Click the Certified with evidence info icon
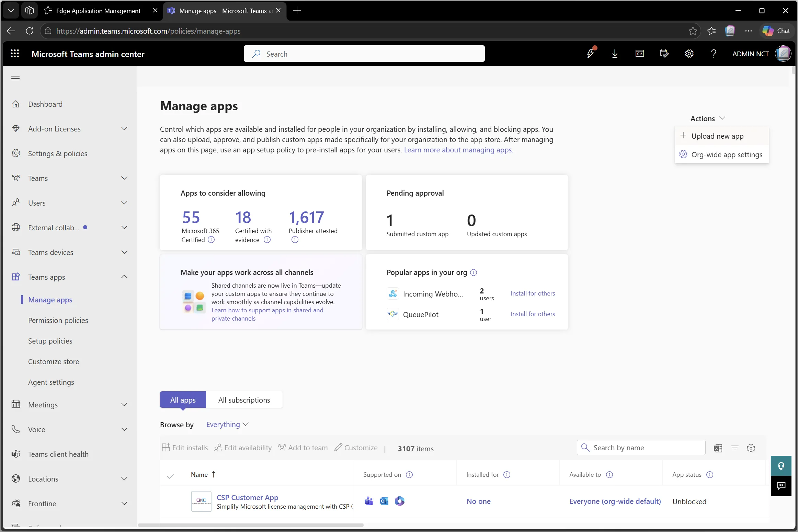The height and width of the screenshot is (532, 798). 267,240
